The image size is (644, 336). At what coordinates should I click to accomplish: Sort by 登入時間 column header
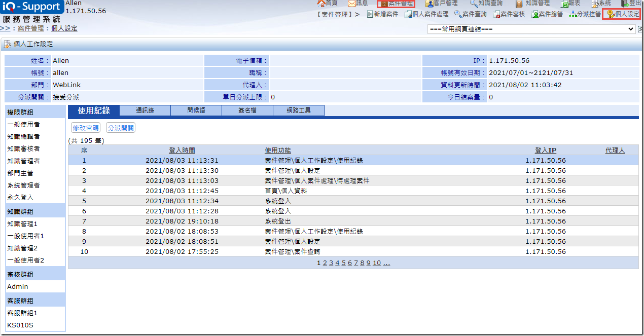coord(182,151)
